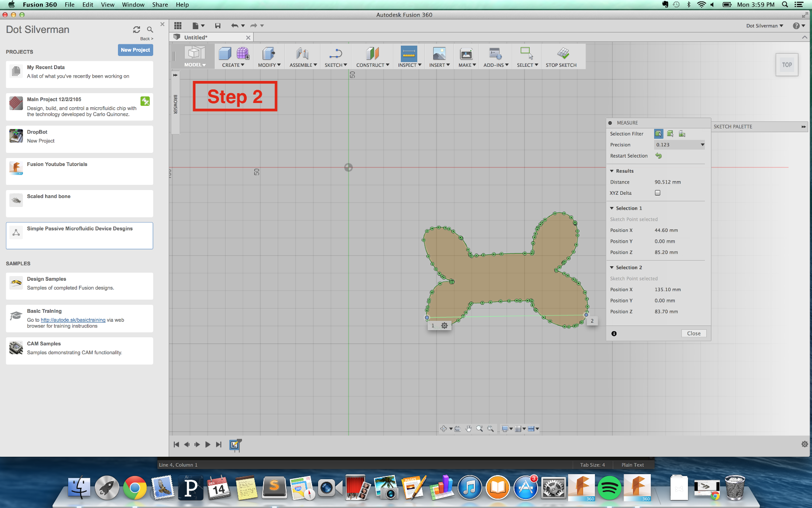
Task: Click the TOP view cube face
Action: tap(787, 65)
